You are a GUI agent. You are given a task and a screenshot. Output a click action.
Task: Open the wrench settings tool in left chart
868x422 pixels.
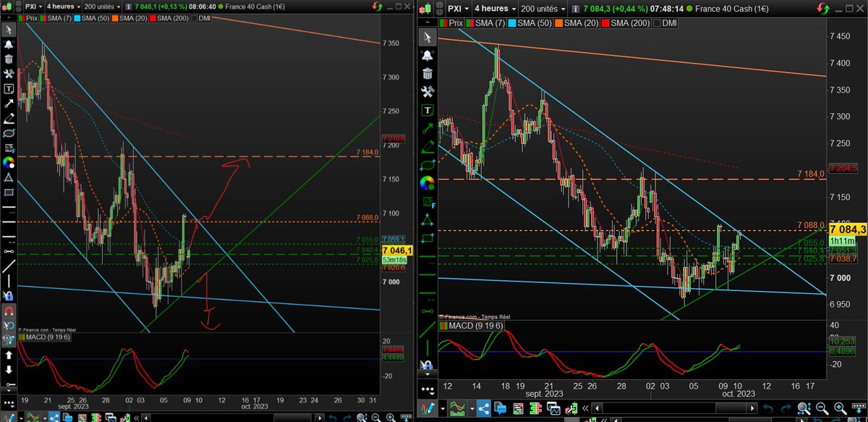coord(9,74)
